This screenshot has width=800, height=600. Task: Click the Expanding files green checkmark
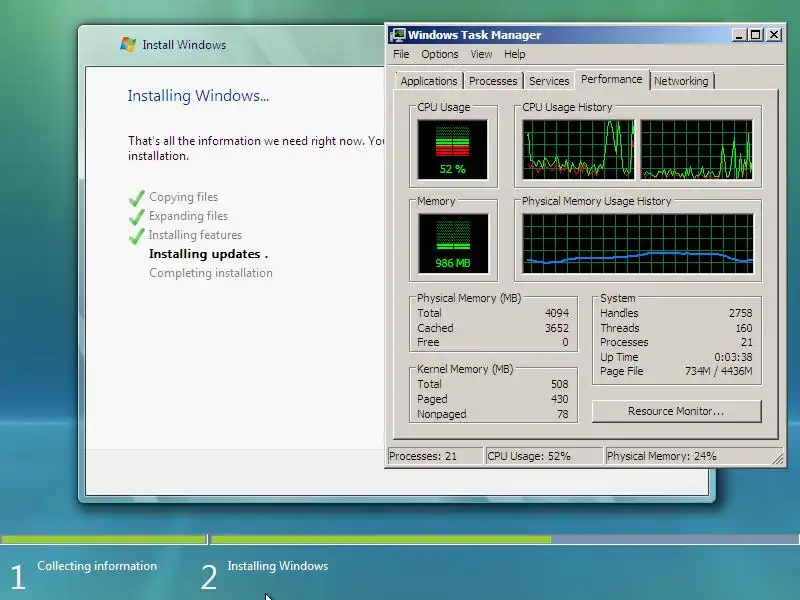click(x=136, y=217)
